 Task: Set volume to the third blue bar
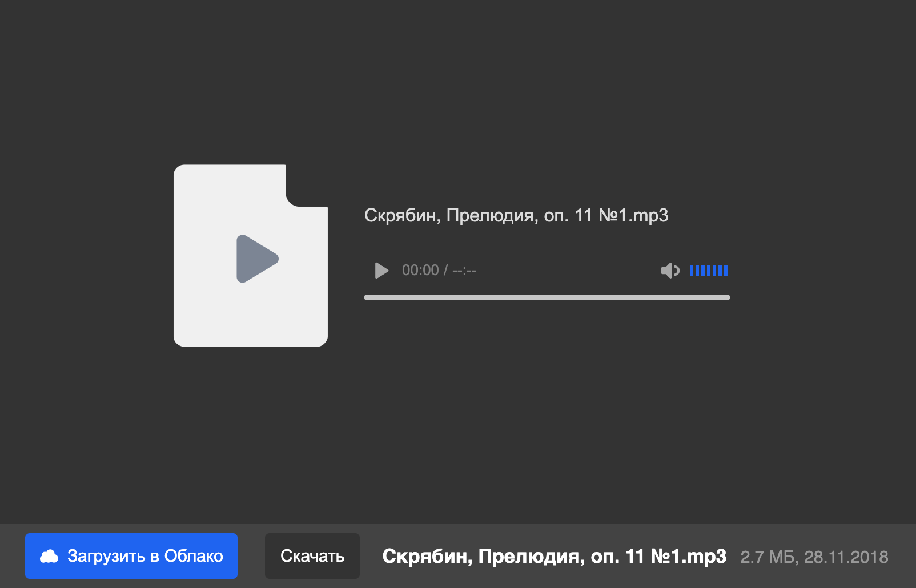coord(703,271)
